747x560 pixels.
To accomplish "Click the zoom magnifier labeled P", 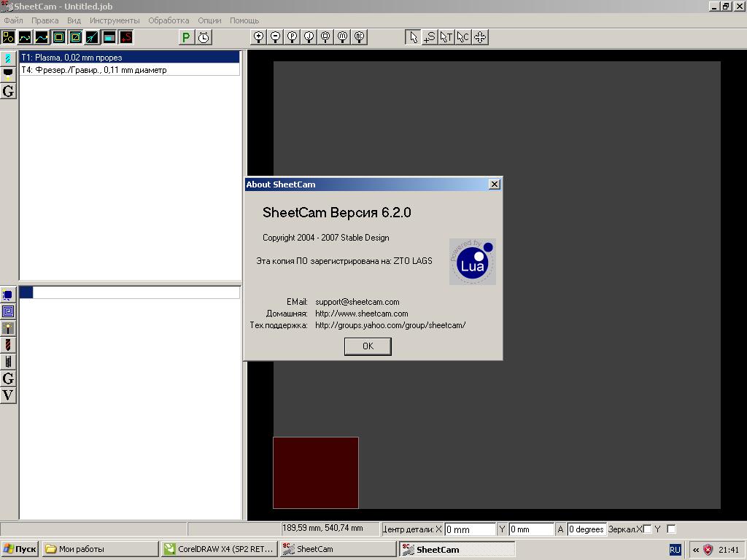I will (292, 37).
